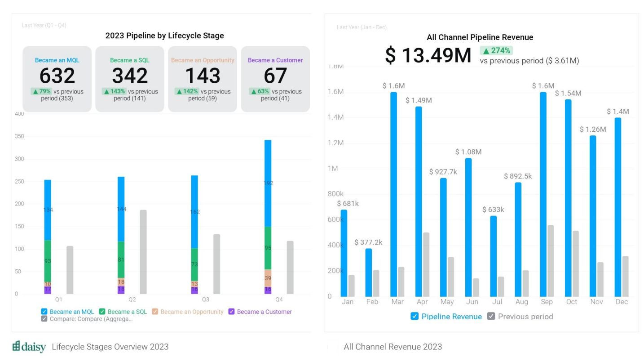Click the July $ 633k revenue bar
Viewport: 644px width, 362px height.
coord(494,256)
